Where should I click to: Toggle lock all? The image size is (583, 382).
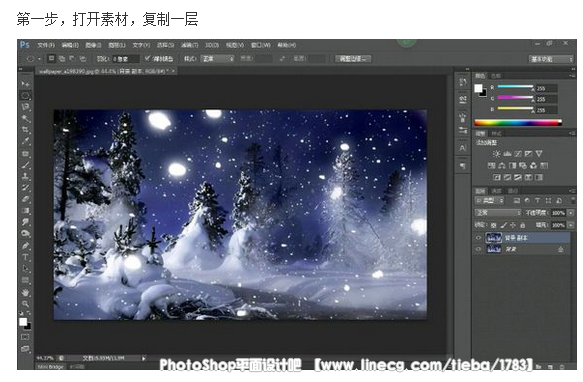click(523, 225)
